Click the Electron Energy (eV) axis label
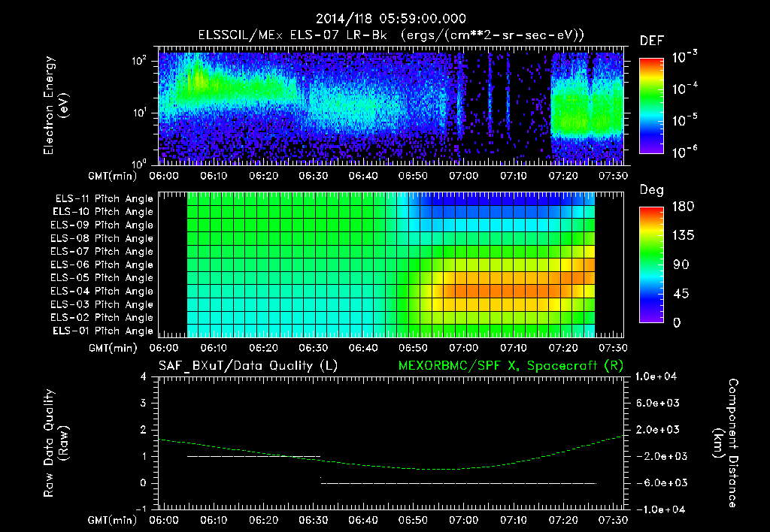 56,105
